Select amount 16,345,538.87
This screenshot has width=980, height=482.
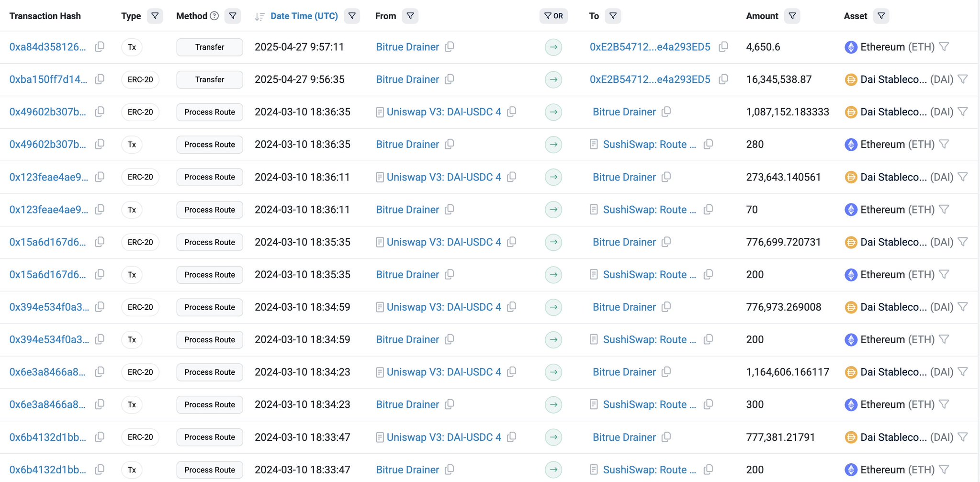point(779,79)
